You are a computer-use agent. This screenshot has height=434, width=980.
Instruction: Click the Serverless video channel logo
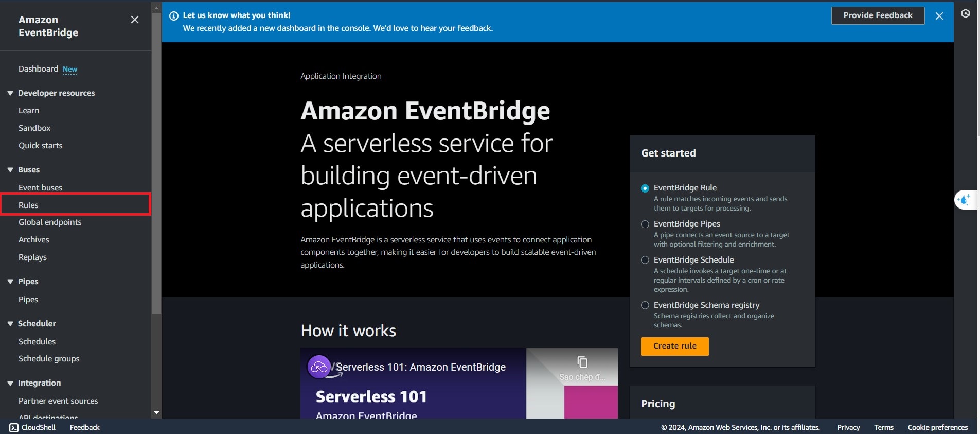click(x=319, y=367)
